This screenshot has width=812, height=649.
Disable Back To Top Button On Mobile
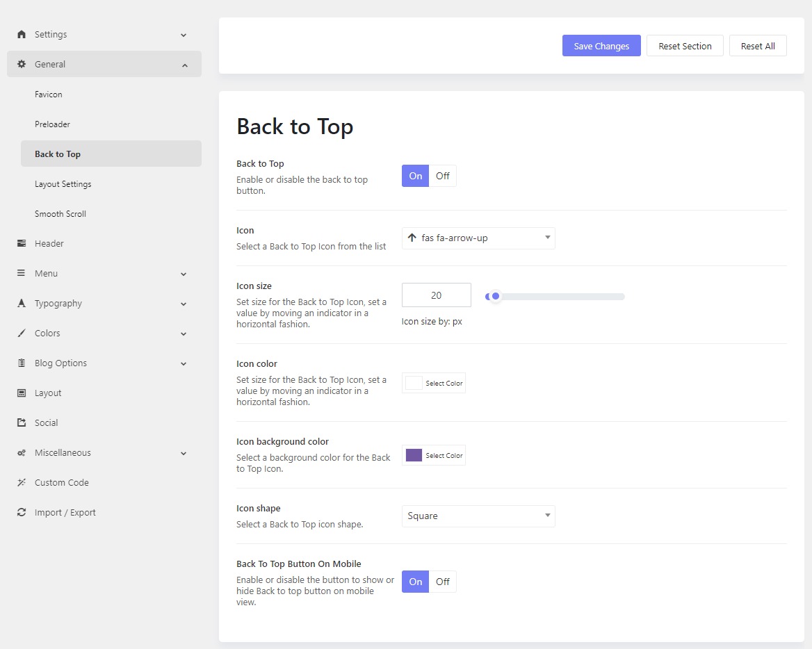[443, 582]
